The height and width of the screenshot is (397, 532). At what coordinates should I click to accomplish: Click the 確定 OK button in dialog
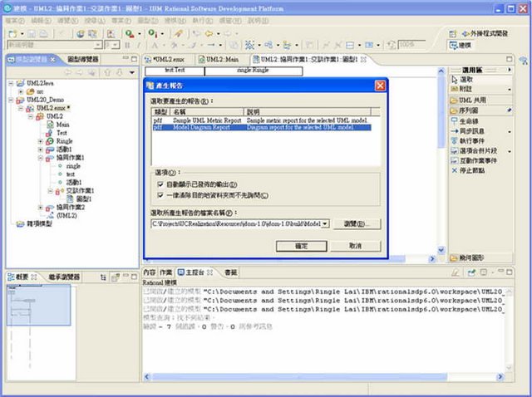[301, 246]
